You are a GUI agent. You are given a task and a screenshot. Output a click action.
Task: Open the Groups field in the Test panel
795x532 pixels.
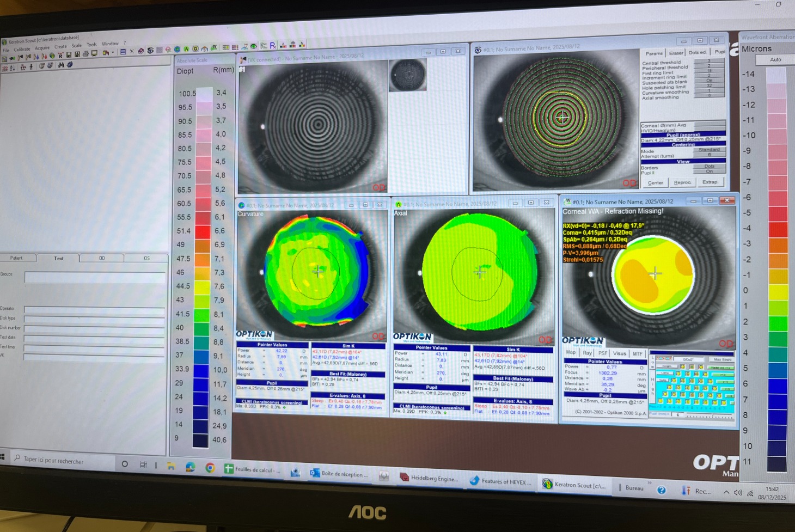pyautogui.click(x=95, y=278)
